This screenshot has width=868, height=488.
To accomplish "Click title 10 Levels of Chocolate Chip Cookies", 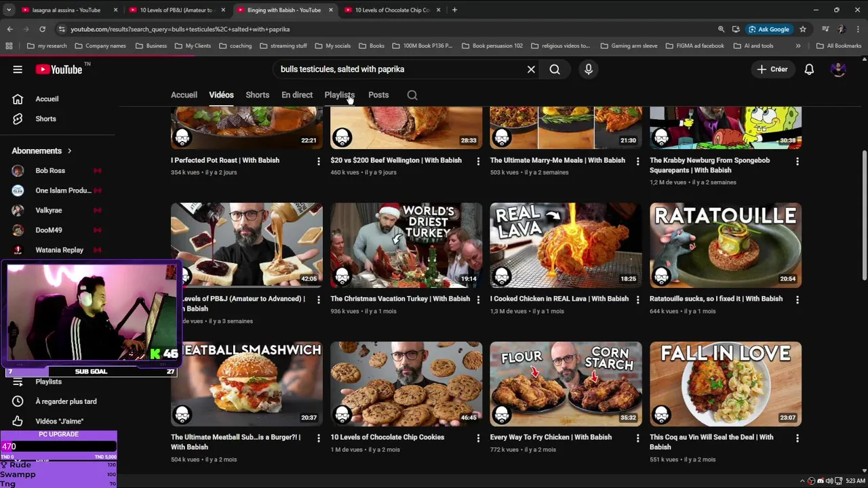I will [387, 437].
